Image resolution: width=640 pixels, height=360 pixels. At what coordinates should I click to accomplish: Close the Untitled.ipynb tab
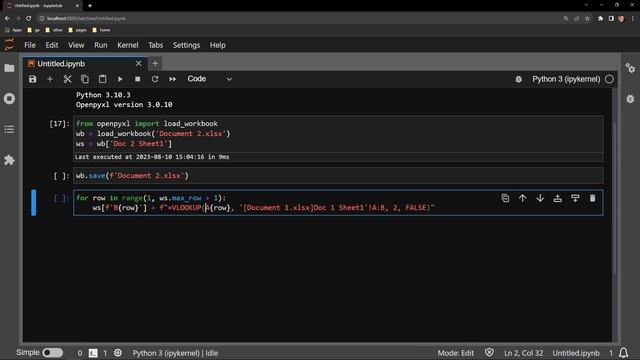(139, 64)
